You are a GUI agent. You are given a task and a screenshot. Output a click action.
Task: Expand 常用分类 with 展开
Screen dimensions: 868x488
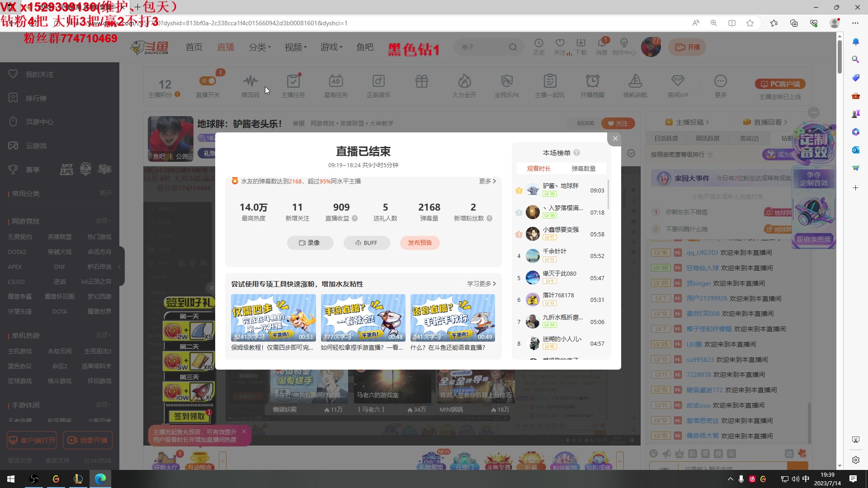point(105,193)
